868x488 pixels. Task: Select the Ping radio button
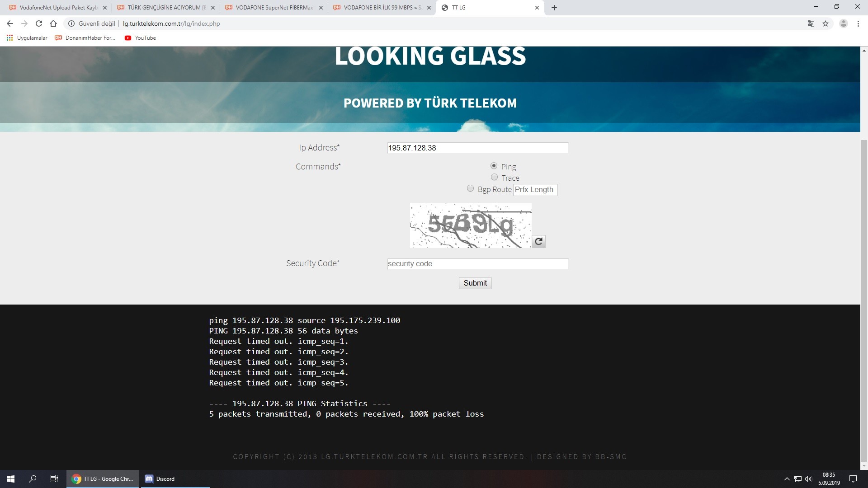click(494, 166)
